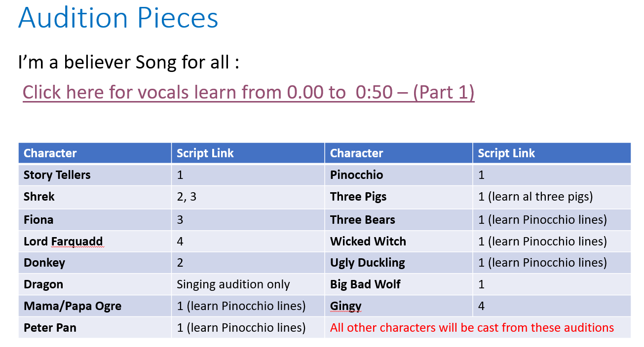Select the Three Pigs cell
644x347 pixels.
399,197
